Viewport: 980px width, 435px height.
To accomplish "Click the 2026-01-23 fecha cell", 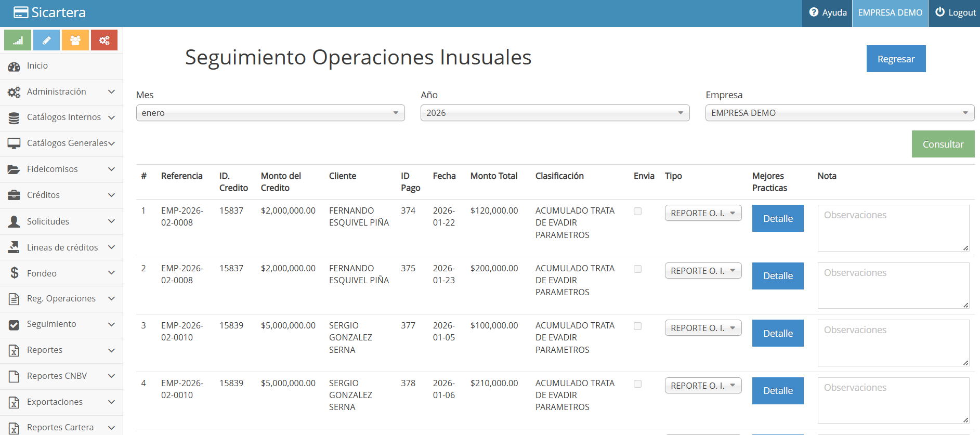I will 444,274.
